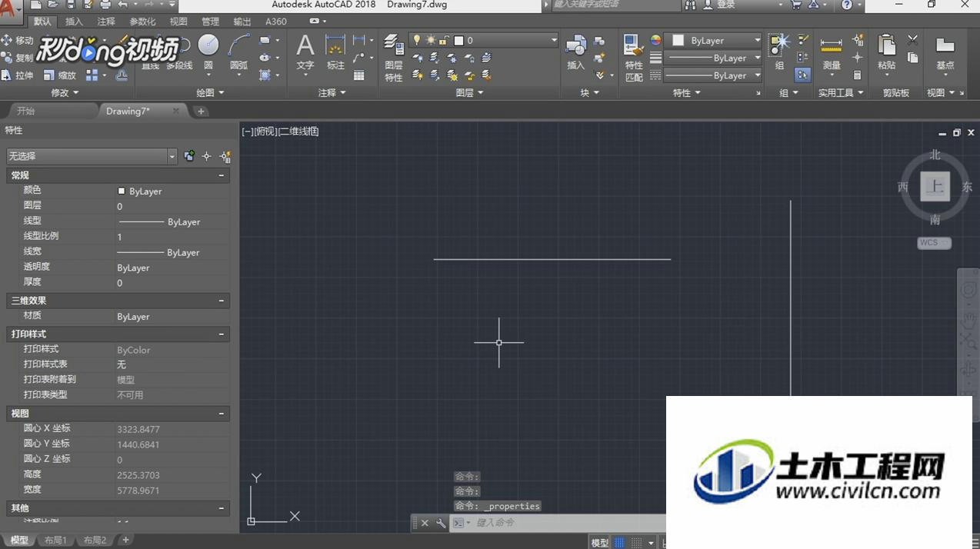Screen dimensions: 980x549
Task: Switch to the 输出 ribbon tab
Action: [x=242, y=22]
